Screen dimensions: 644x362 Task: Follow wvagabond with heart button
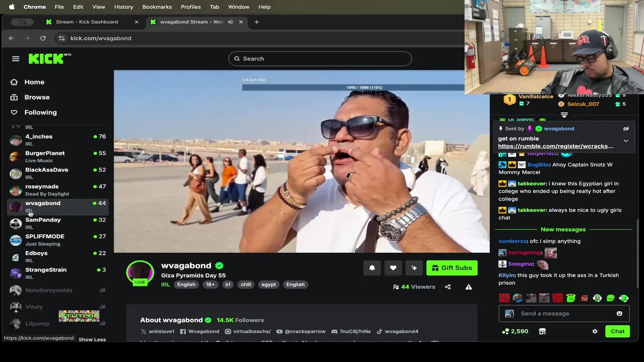tap(393, 268)
